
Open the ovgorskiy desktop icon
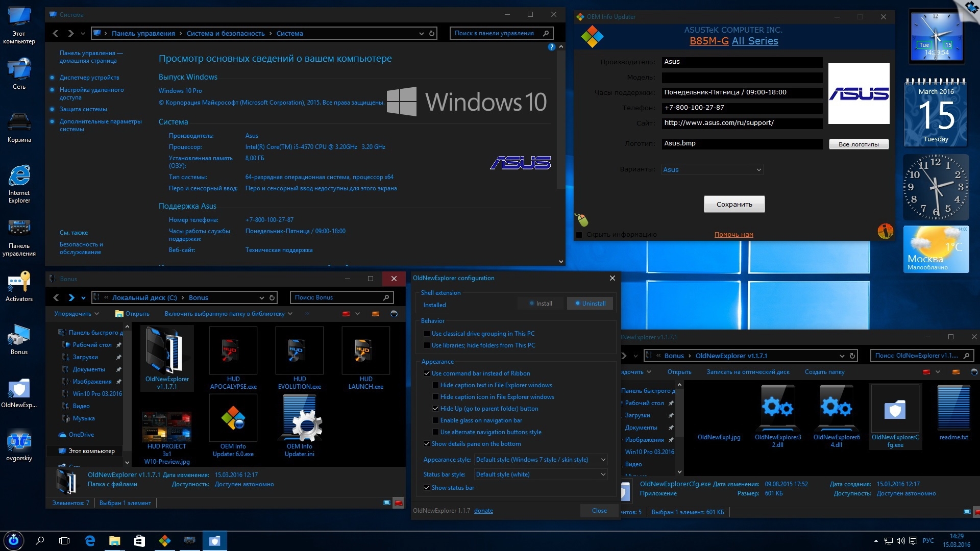point(19,446)
